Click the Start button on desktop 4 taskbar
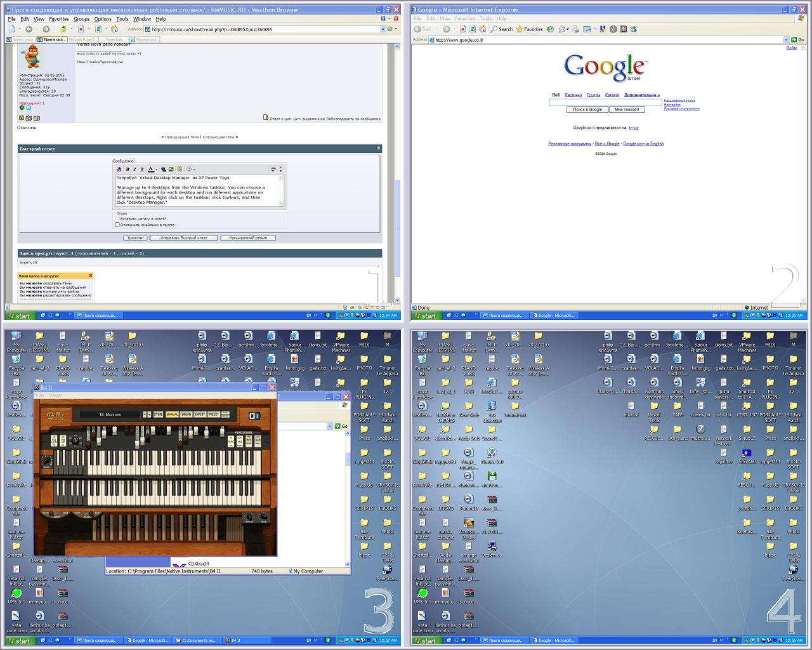The width and height of the screenshot is (812, 650). 426,641
